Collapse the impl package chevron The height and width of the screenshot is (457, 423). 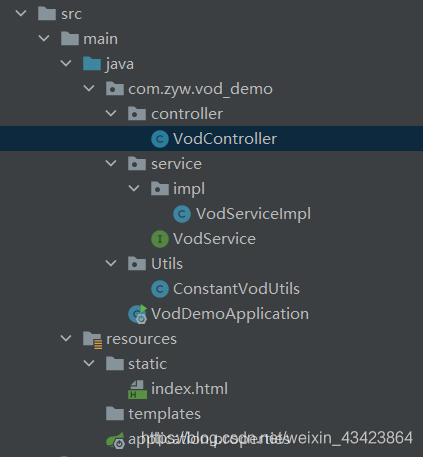[134, 188]
